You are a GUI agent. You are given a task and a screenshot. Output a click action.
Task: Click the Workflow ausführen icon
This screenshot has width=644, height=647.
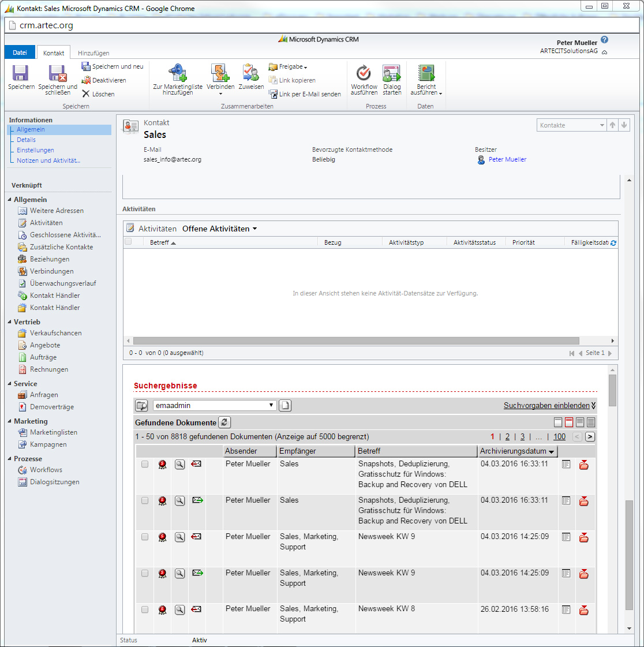(364, 73)
